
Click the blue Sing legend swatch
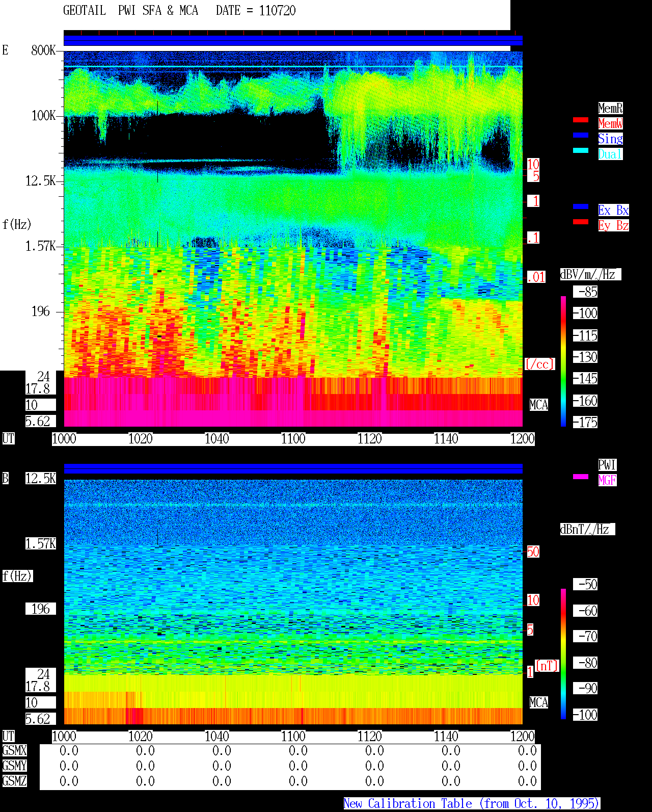click(x=581, y=136)
